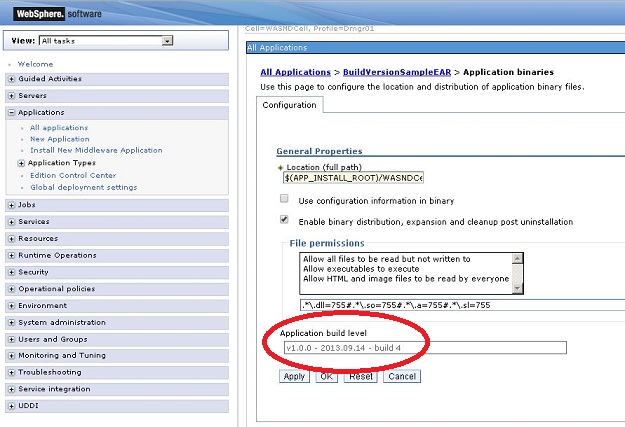
Task: Expand the Jobs section
Action: point(12,205)
